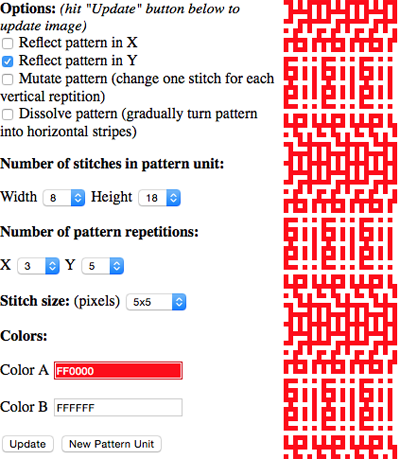
Task: Toggle the Mutate pattern checkbox
Action: pyautogui.click(x=8, y=79)
